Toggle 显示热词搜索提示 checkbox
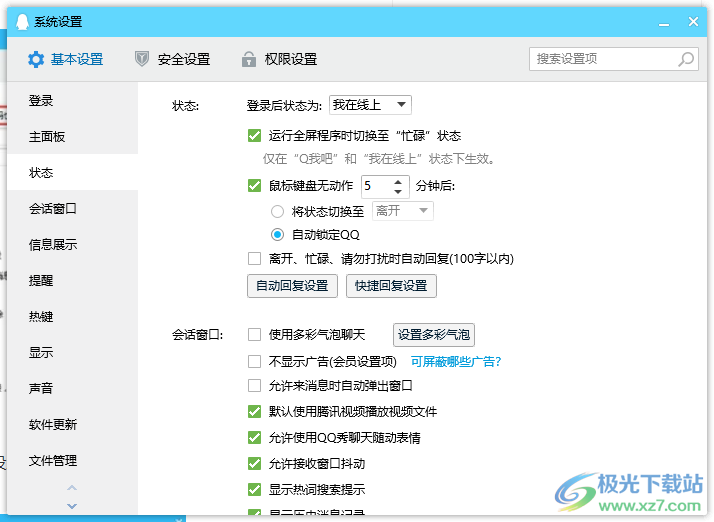 pos(254,490)
